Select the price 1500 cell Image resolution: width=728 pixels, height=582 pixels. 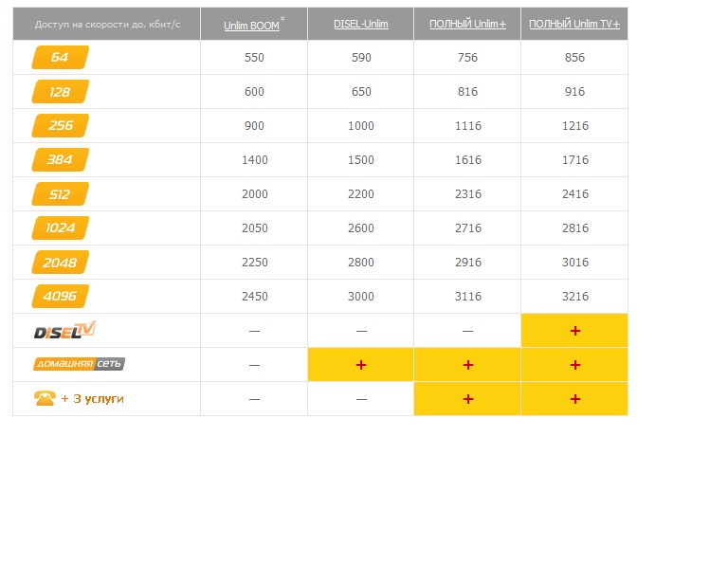pos(361,159)
